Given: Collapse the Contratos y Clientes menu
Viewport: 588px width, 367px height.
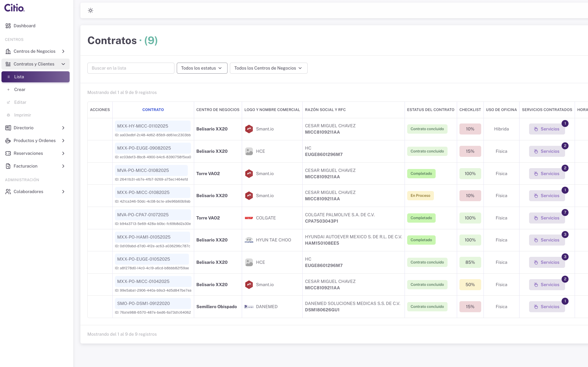Looking at the screenshot, I should pyautogui.click(x=63, y=64).
